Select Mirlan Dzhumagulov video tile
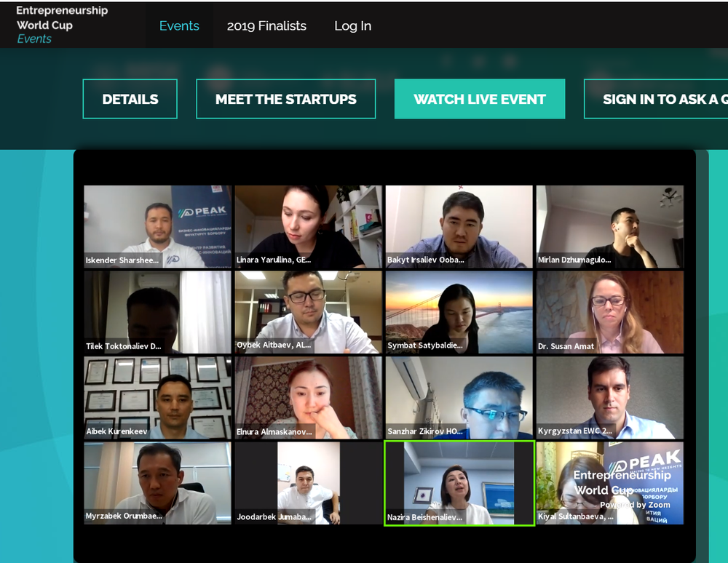This screenshot has width=728, height=563. (x=610, y=226)
